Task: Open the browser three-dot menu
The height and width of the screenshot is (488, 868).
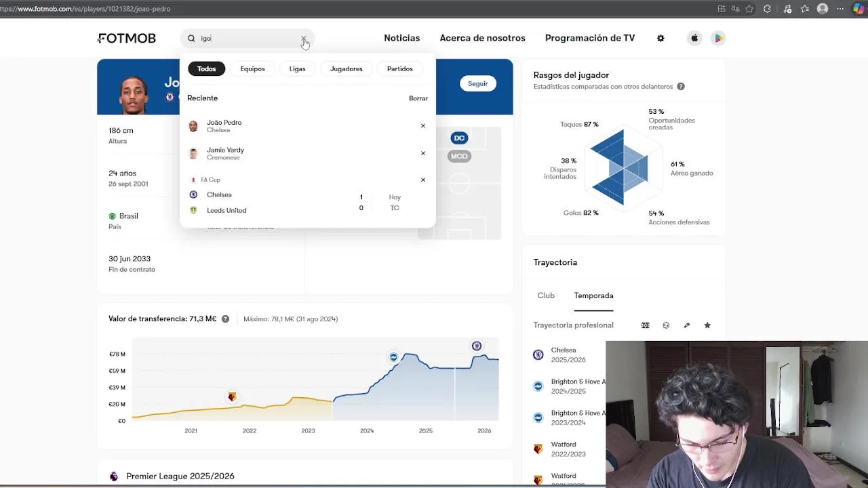Action: [x=840, y=9]
